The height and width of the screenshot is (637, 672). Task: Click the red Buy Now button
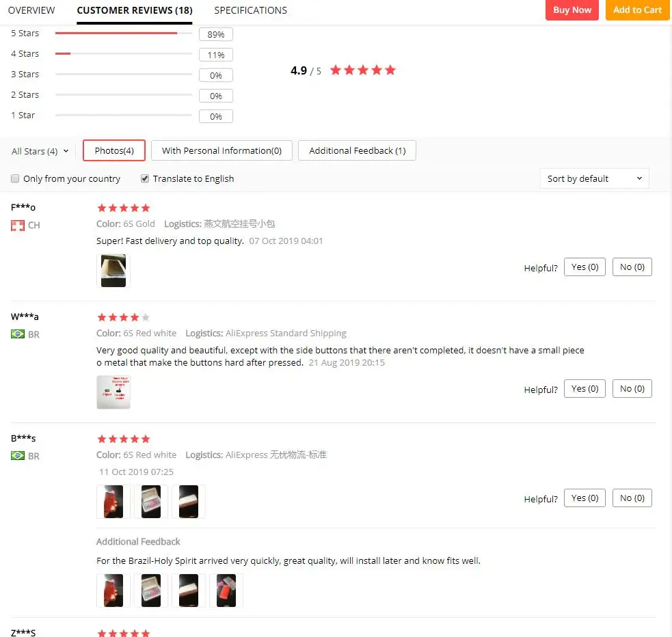click(572, 10)
